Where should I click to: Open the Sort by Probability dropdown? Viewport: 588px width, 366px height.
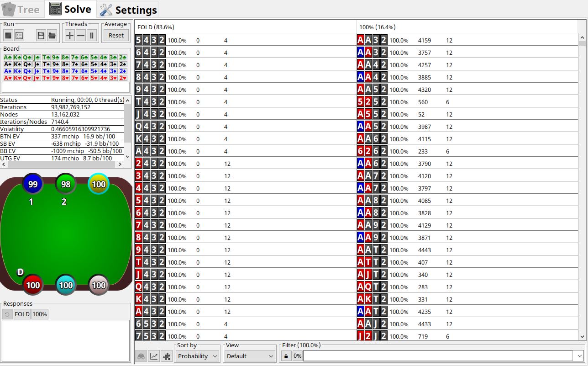[197, 356]
